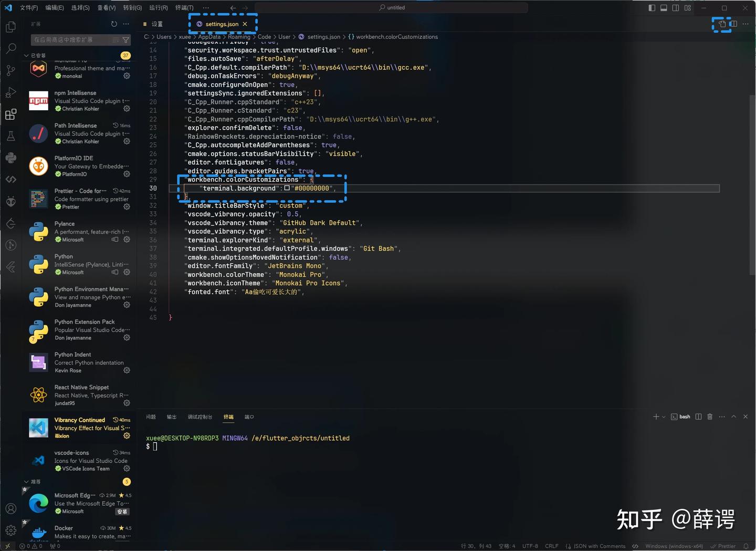The height and width of the screenshot is (551, 756).
Task: Open the Source Control view
Action: (10, 70)
